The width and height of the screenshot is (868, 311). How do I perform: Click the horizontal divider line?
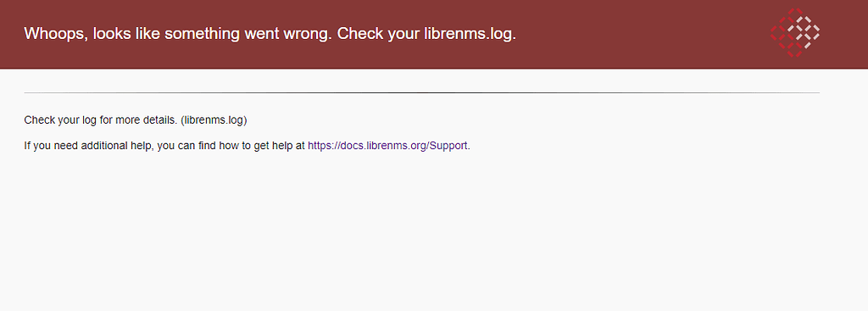422,93
